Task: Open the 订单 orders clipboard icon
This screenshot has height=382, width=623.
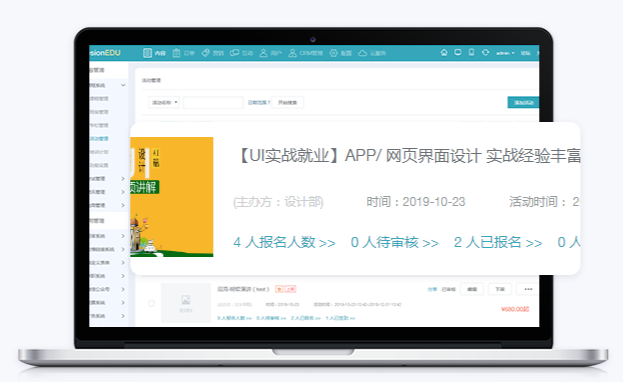Action: (176, 53)
